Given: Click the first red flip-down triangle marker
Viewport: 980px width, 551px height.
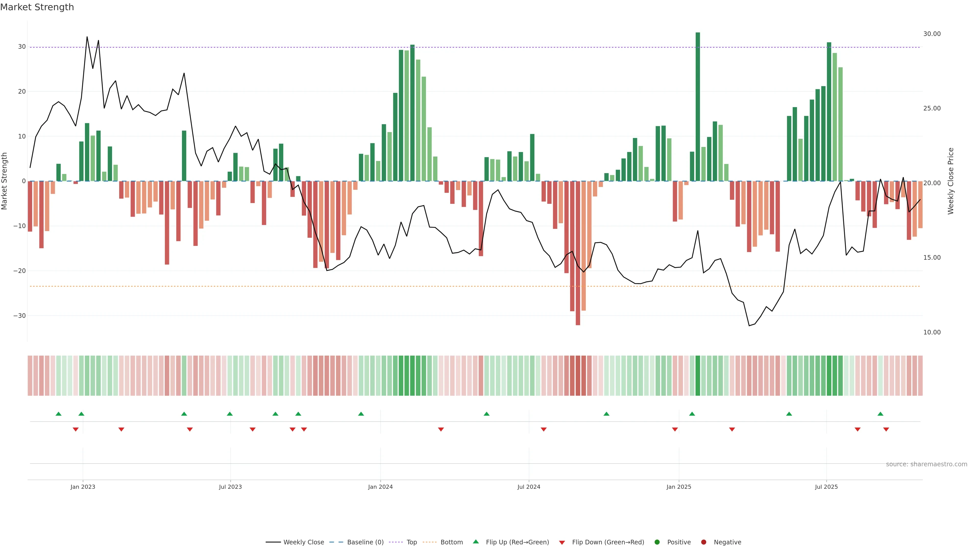Looking at the screenshot, I should tap(76, 429).
